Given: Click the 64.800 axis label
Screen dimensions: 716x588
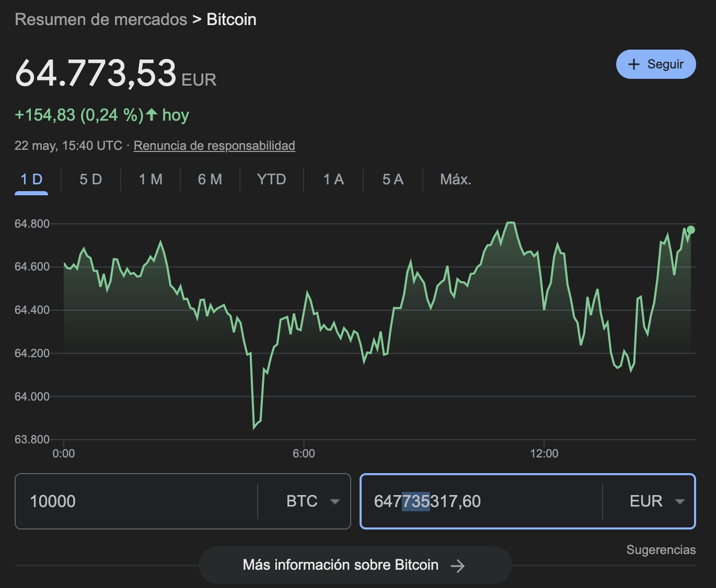Looking at the screenshot, I should (32, 224).
